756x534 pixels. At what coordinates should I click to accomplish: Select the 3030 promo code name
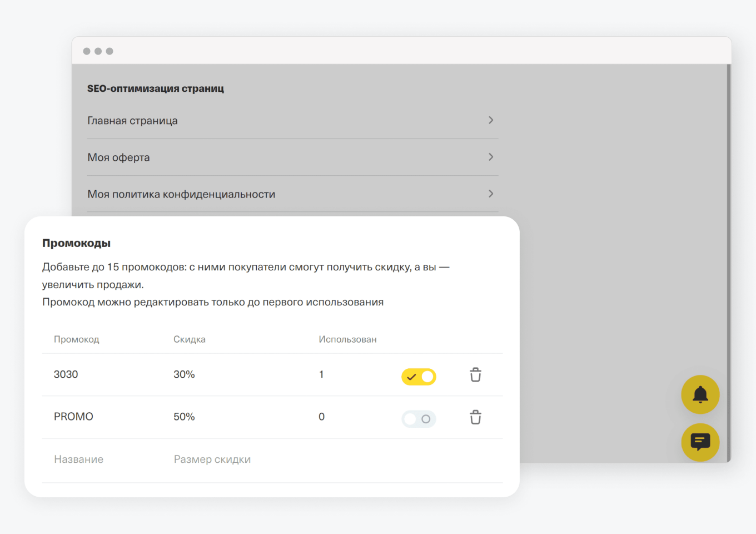(x=66, y=374)
